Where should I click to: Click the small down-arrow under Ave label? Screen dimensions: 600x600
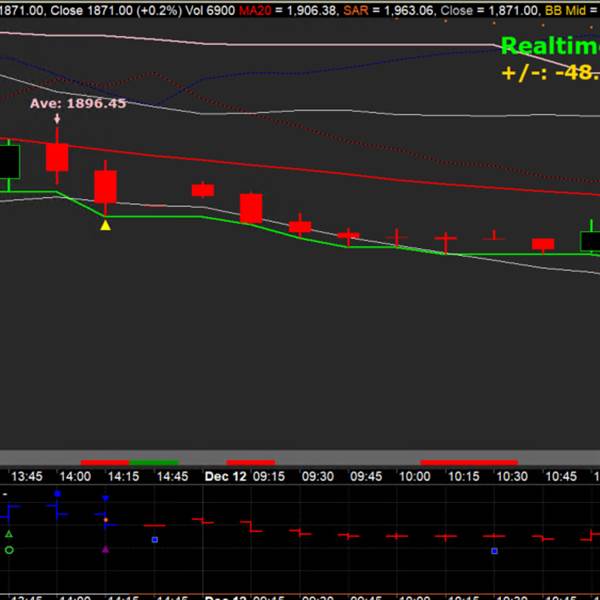pyautogui.click(x=57, y=119)
